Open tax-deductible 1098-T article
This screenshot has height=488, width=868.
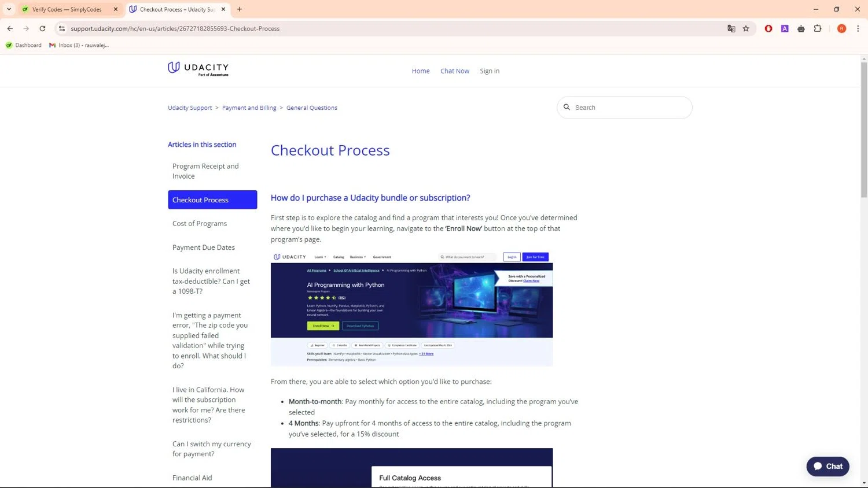212,281
